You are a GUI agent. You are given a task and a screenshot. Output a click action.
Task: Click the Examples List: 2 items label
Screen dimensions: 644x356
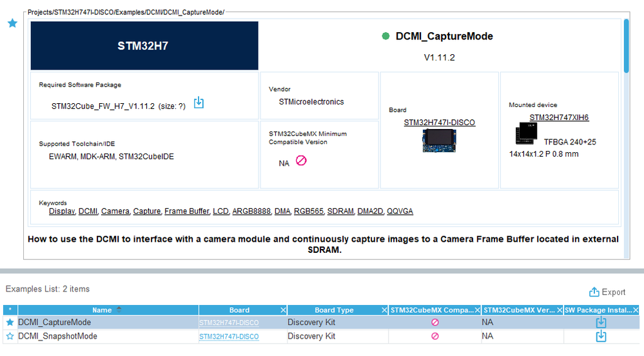point(48,289)
